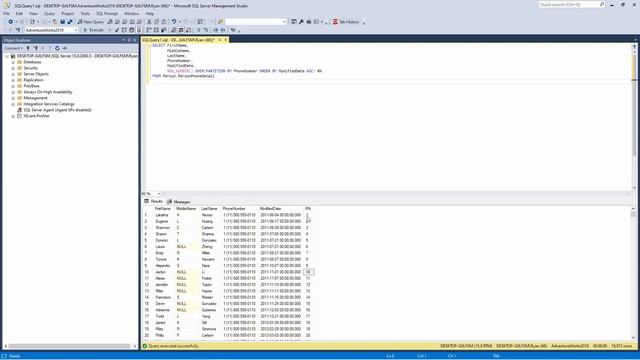Click the results grid vertical scrollbar
640x360 pixels.
[x=633, y=273]
